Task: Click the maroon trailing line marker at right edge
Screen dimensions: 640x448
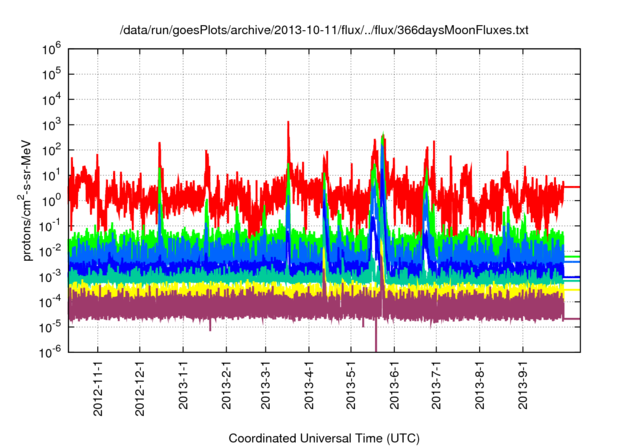Action: [572, 319]
